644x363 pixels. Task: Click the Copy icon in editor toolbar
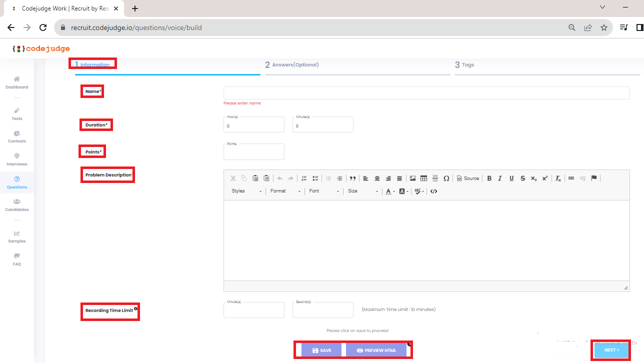(244, 178)
